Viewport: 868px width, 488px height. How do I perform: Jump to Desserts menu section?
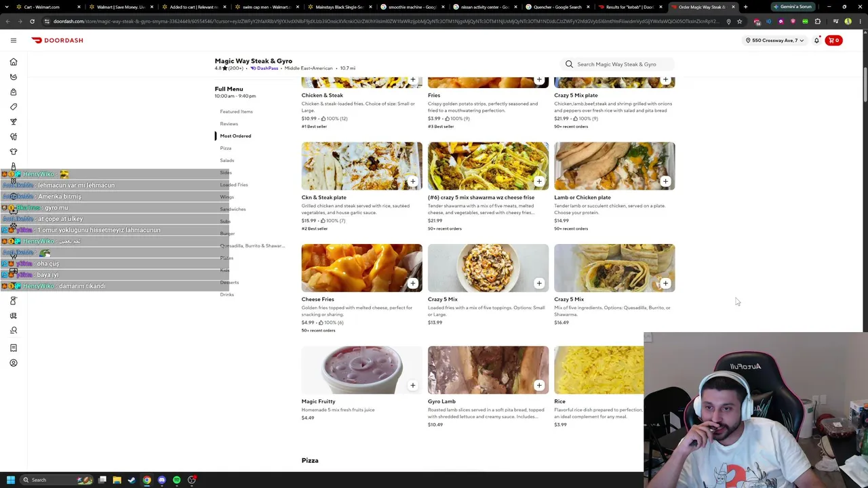click(229, 282)
